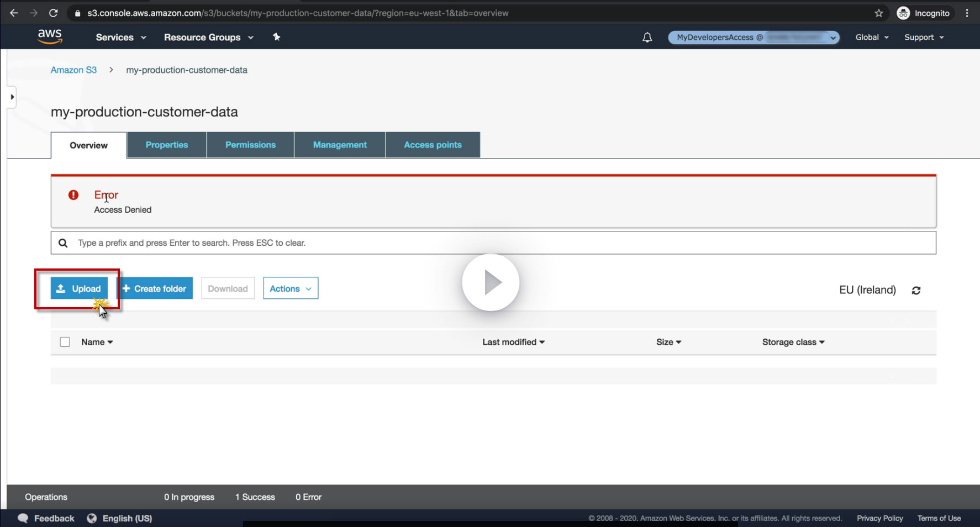The image size is (980, 527).
Task: Click the browser back arrow
Action: (x=14, y=13)
